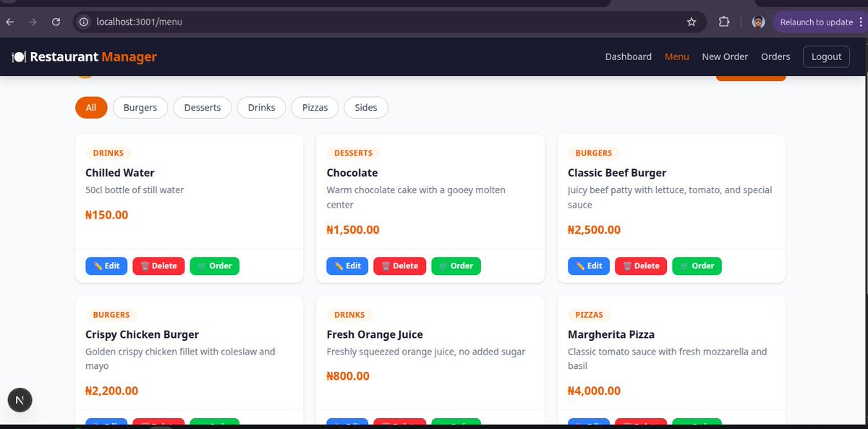Order the Chilled Water item
868x429 pixels.
point(215,266)
